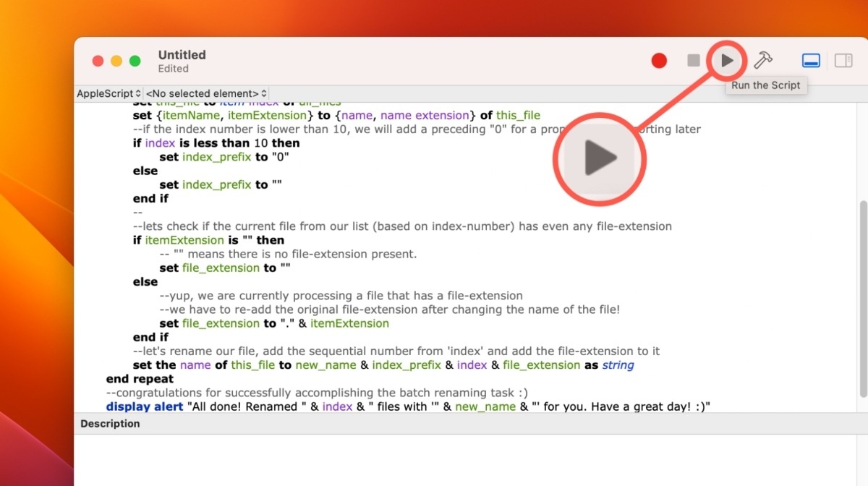
Task: Expand the language chooser chevron
Action: [x=136, y=93]
